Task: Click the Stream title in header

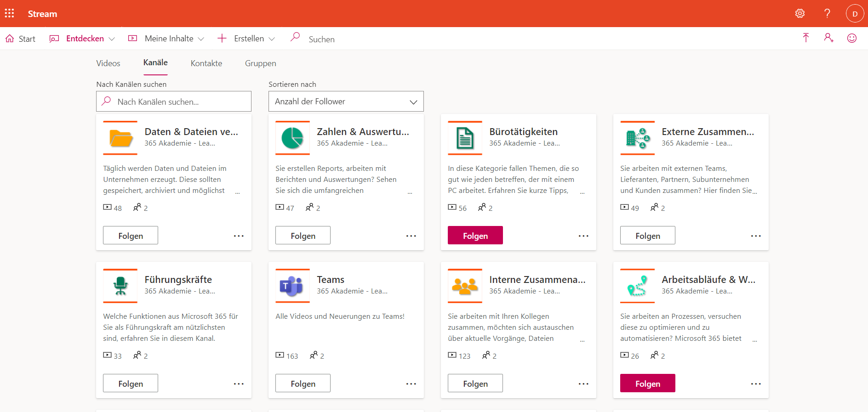Action: click(x=42, y=14)
